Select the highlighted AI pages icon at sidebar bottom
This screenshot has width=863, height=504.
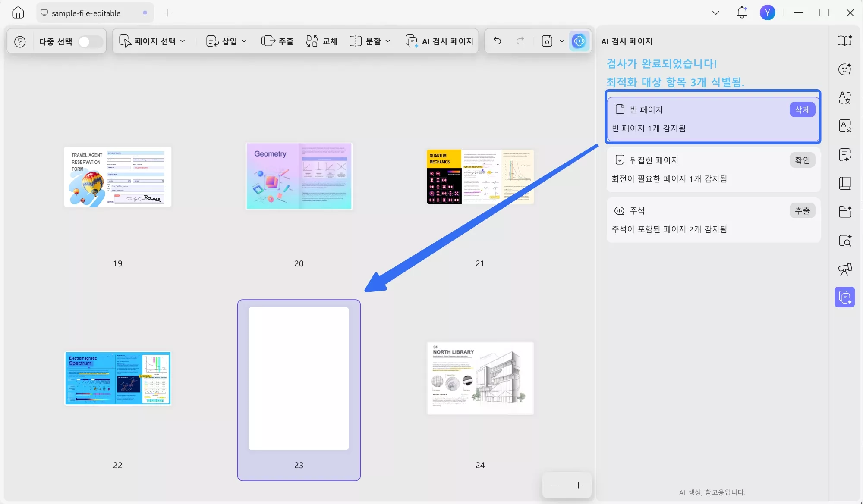[x=844, y=297]
